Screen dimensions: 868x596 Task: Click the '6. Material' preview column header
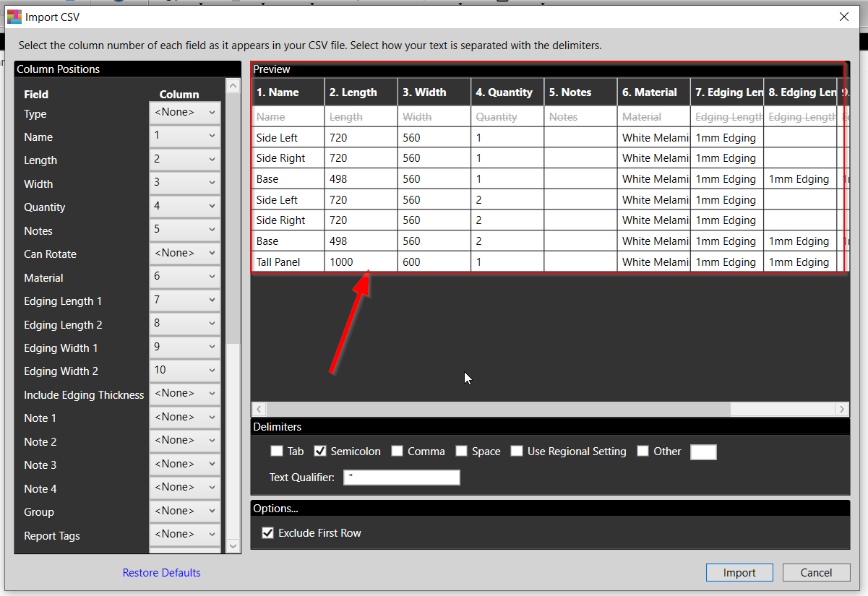653,92
